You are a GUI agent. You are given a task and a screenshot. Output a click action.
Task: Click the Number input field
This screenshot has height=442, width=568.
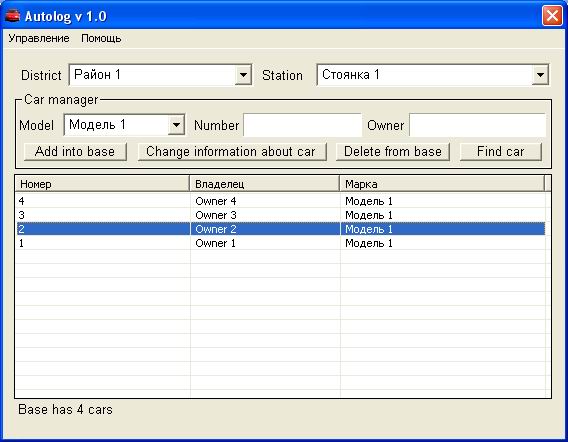pyautogui.click(x=302, y=125)
